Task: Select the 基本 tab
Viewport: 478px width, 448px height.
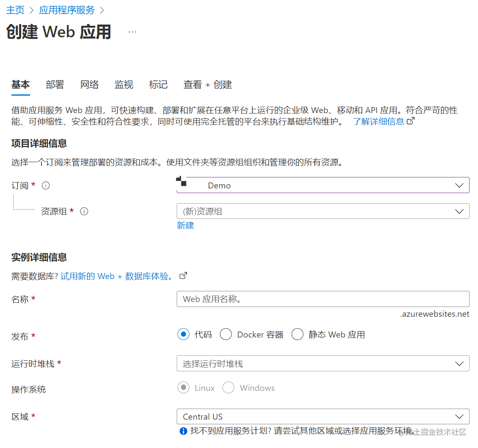Action: click(x=21, y=84)
